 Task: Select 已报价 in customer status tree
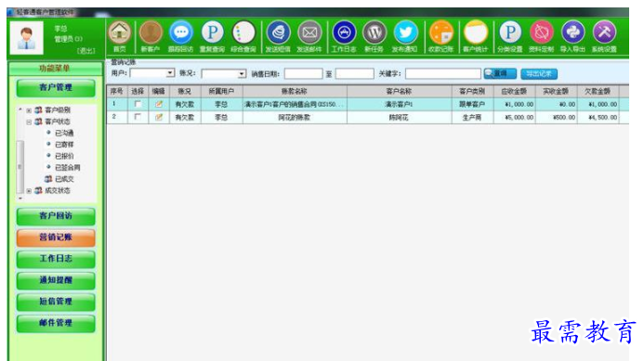pos(64,156)
